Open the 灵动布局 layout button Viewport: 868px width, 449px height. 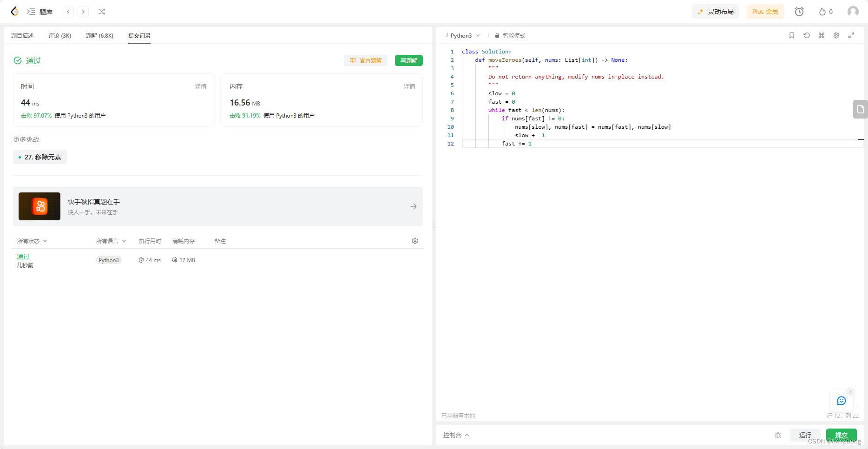pyautogui.click(x=716, y=12)
